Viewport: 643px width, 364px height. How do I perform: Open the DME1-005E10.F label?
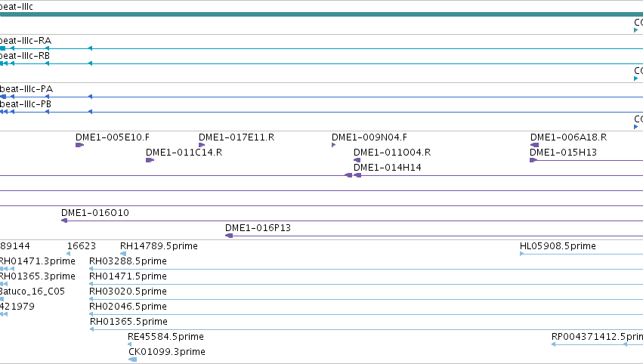(x=113, y=137)
